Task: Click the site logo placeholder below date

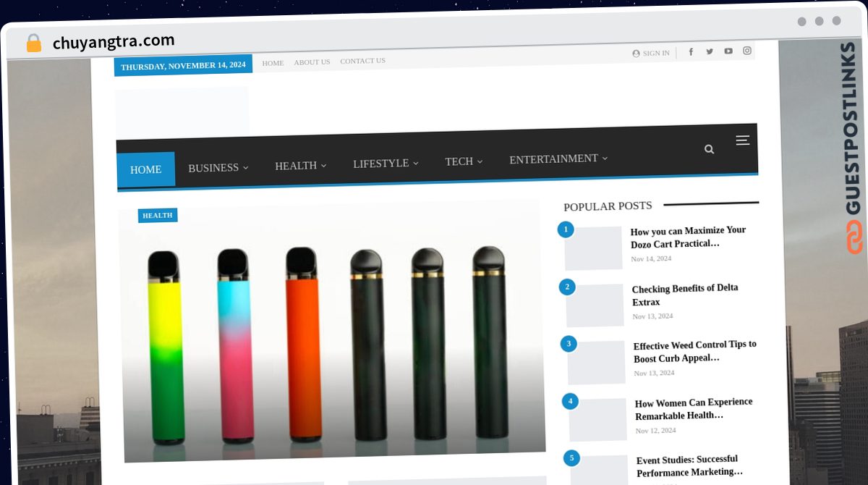Action: (182, 111)
